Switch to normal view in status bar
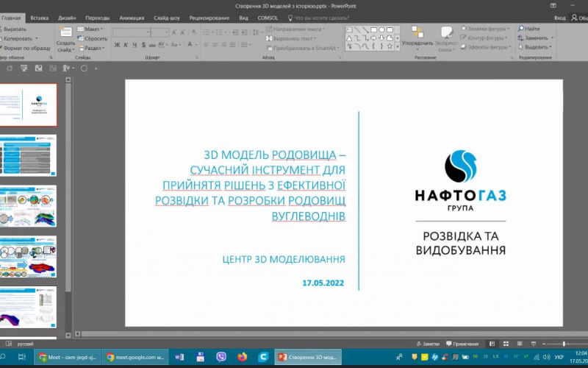The width and height of the screenshot is (588, 368). (492, 344)
